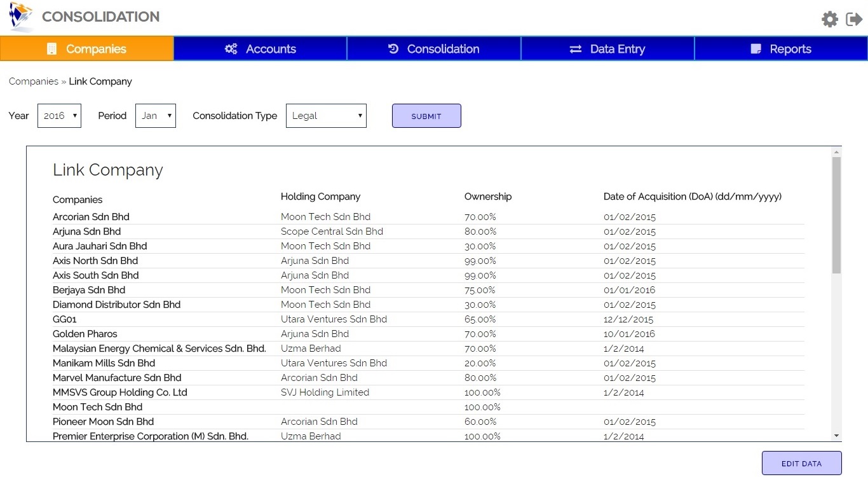This screenshot has width=868, height=477.
Task: Click the Companies breadcrumb link
Action: (34, 81)
